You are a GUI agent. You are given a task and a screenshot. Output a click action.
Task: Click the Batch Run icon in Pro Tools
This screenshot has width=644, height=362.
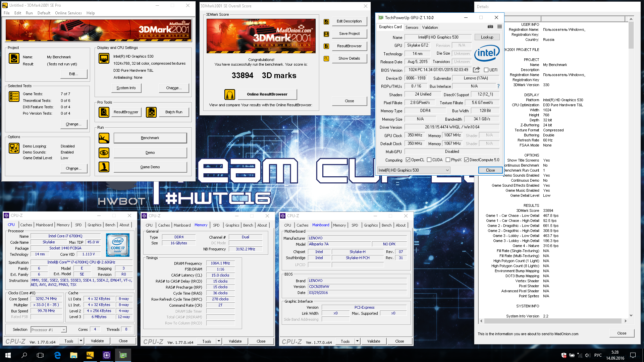(151, 112)
